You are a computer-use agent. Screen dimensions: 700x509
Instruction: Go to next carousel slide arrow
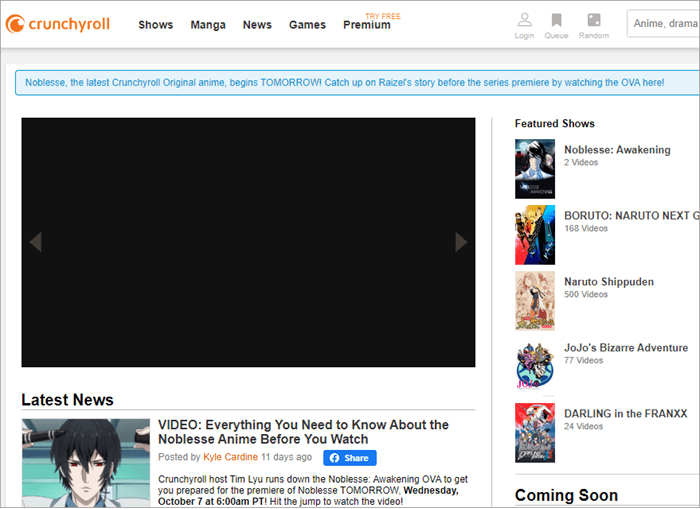tap(461, 242)
